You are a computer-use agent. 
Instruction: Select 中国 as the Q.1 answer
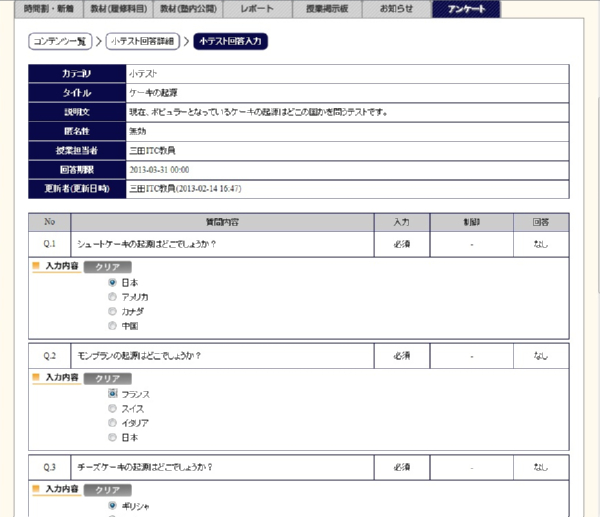(x=112, y=326)
